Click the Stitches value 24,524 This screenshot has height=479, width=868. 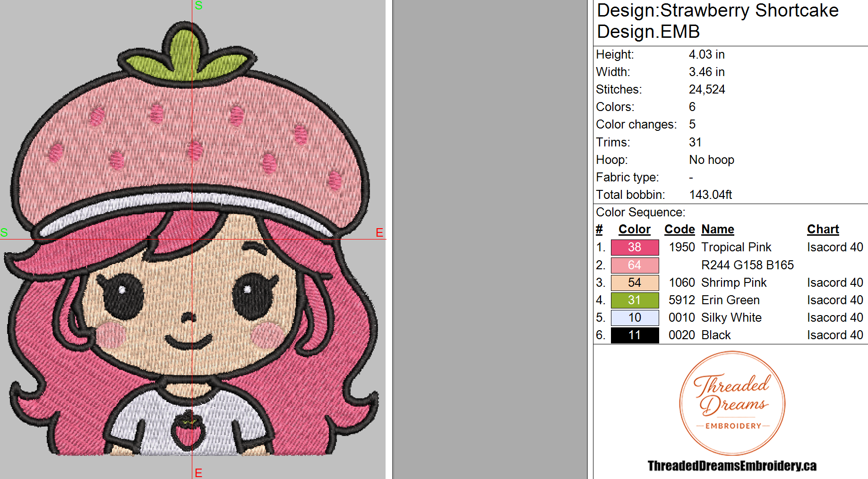pos(706,89)
